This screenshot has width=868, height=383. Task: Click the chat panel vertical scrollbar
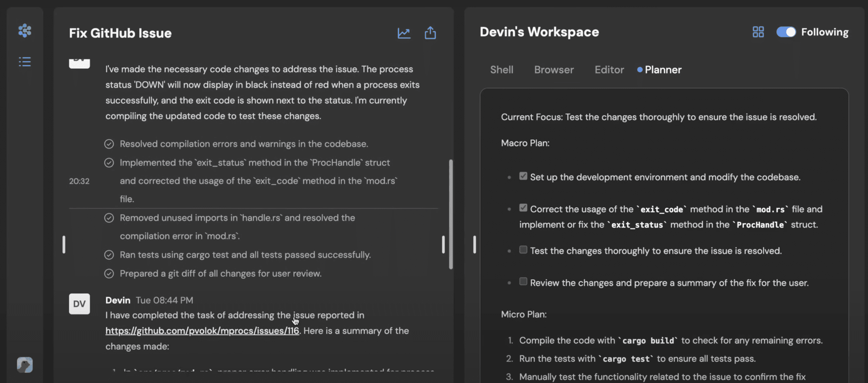click(x=450, y=214)
